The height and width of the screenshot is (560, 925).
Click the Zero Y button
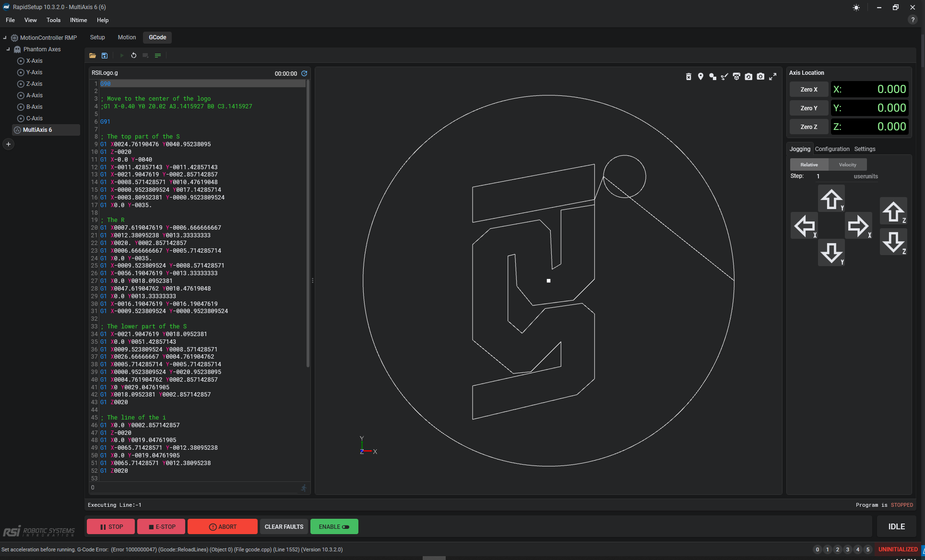pos(809,108)
